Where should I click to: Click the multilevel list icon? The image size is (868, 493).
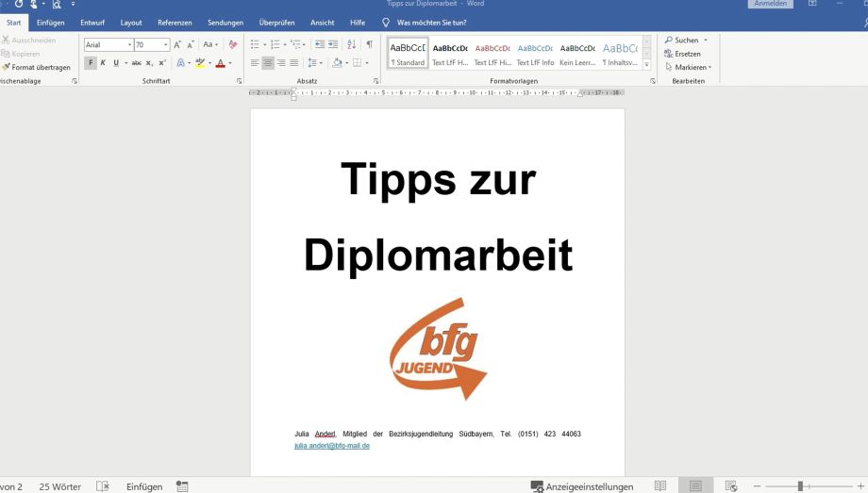tap(295, 44)
